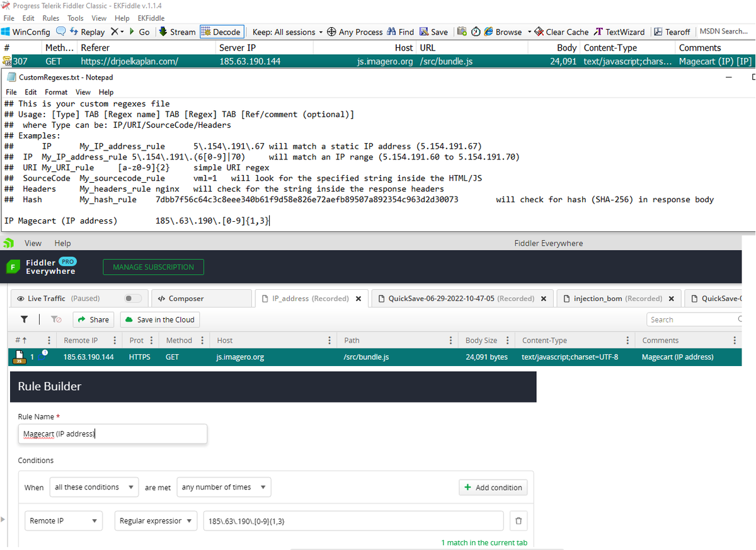Click the clear filters icon beside the funnel

click(x=55, y=319)
